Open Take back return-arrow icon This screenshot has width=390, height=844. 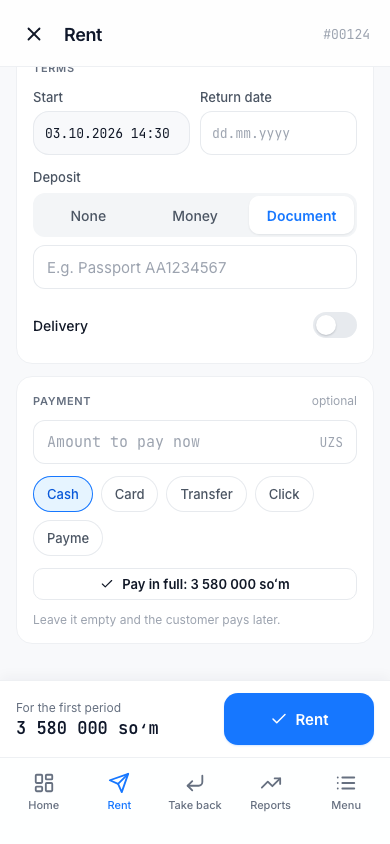[x=195, y=783]
